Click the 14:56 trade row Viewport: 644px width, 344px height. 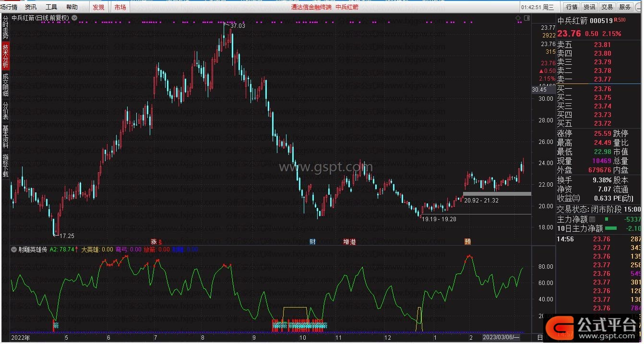click(x=599, y=239)
